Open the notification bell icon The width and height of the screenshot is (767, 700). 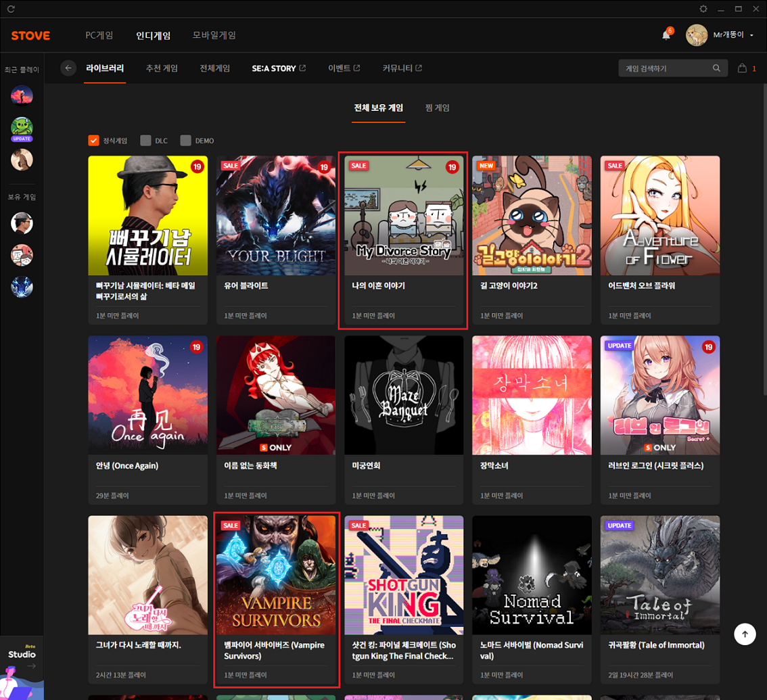tap(666, 35)
